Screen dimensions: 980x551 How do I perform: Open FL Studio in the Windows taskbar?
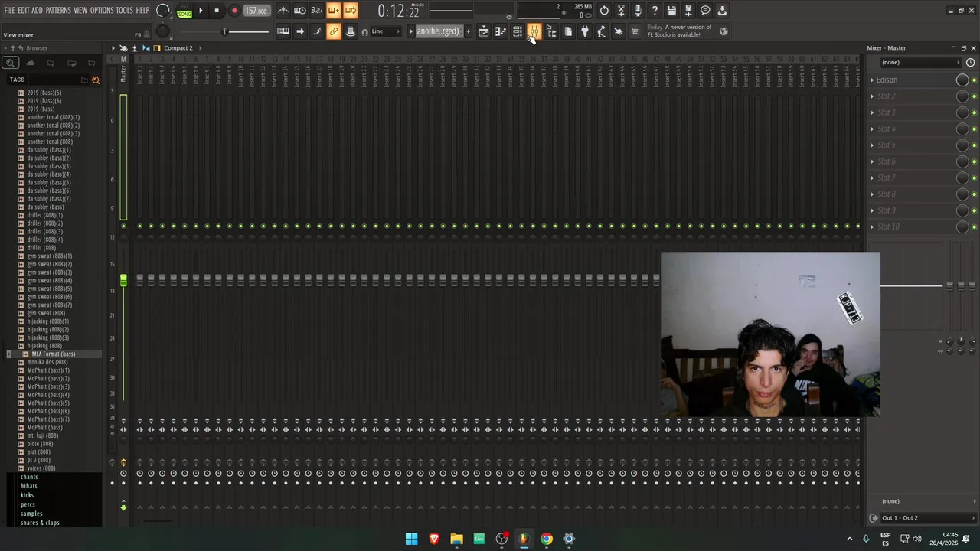click(x=524, y=539)
